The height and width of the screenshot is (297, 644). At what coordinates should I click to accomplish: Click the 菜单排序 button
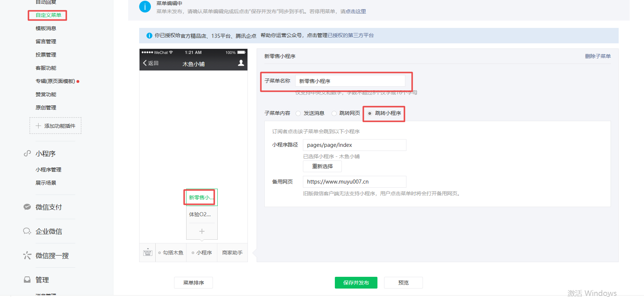[x=193, y=283]
